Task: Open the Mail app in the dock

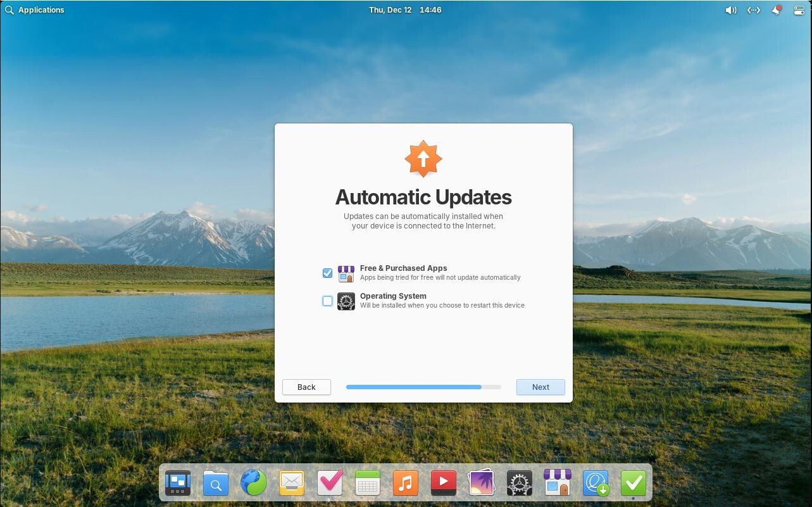Action: (292, 483)
